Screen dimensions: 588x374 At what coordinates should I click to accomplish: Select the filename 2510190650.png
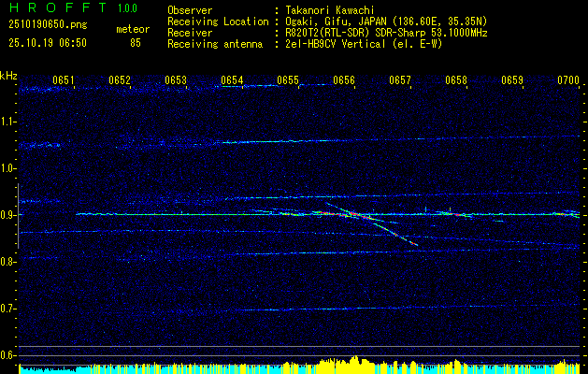coord(48,25)
